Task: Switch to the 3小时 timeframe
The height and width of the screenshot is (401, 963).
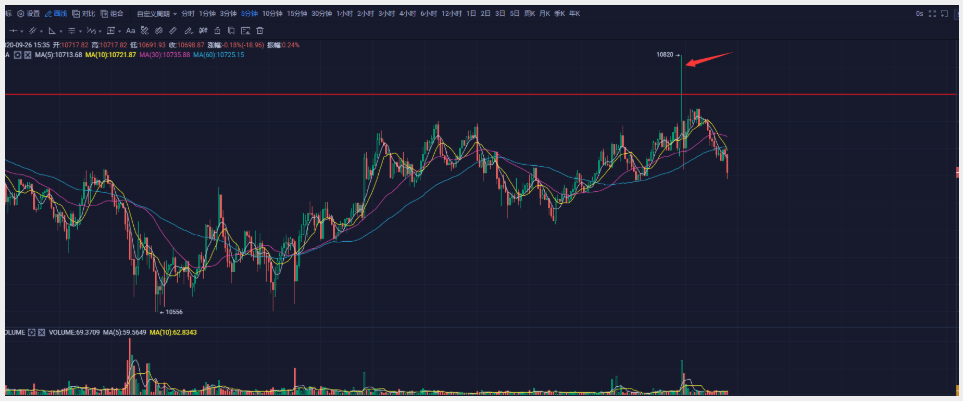Action: click(386, 14)
